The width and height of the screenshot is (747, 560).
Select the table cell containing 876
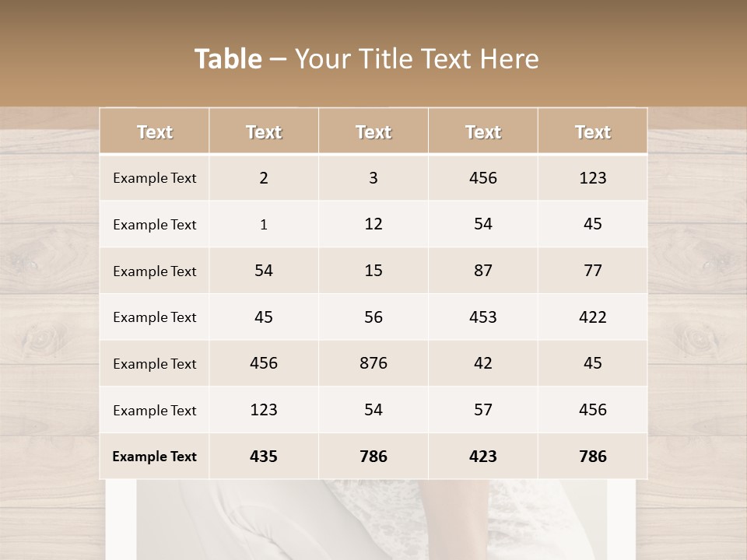(x=373, y=363)
